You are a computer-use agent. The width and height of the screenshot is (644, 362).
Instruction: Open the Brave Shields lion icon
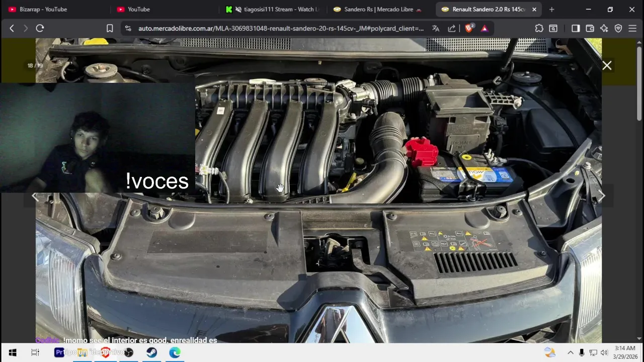pos(469,28)
